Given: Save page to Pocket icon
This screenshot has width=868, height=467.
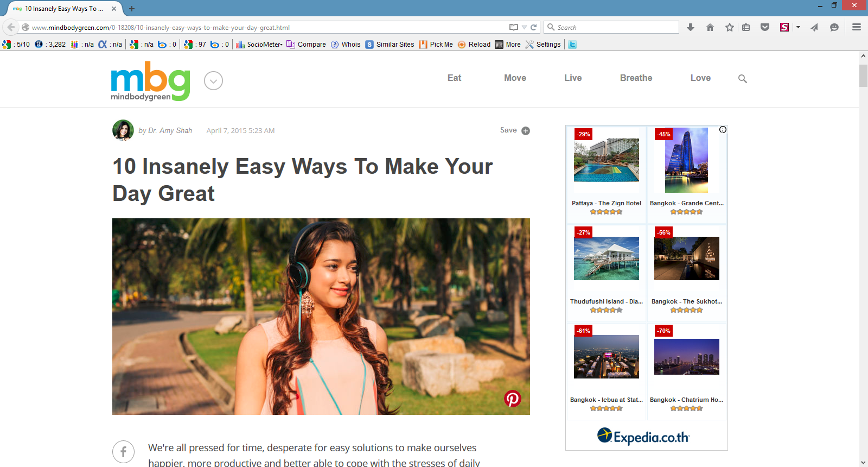Looking at the screenshot, I should (765, 27).
